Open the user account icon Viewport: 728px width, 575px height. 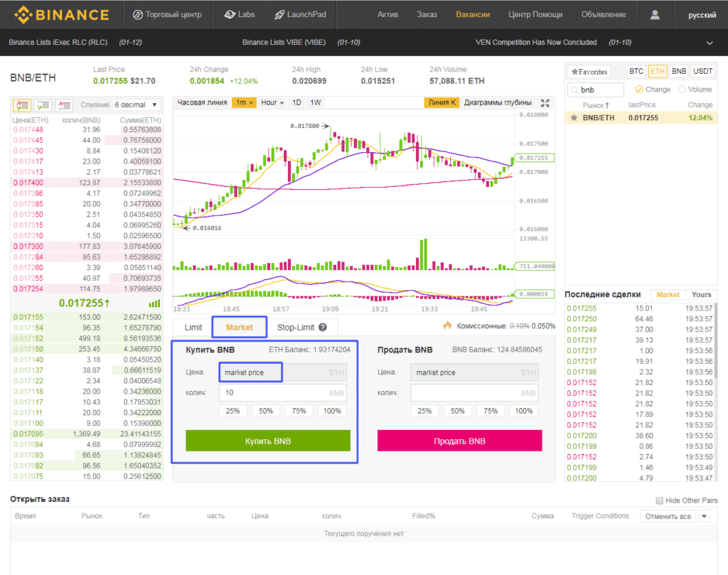pos(655,15)
